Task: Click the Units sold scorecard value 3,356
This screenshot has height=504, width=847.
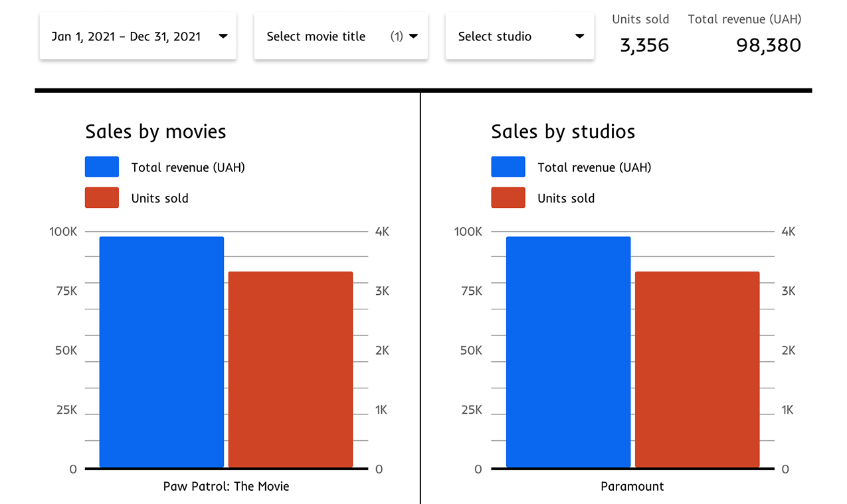Action: 644,45
